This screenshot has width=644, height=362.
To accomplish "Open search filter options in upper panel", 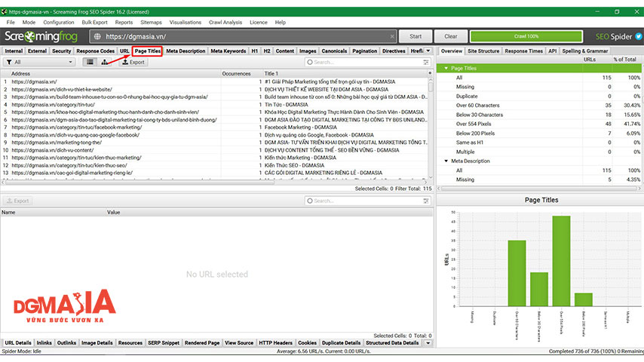I will click(426, 62).
